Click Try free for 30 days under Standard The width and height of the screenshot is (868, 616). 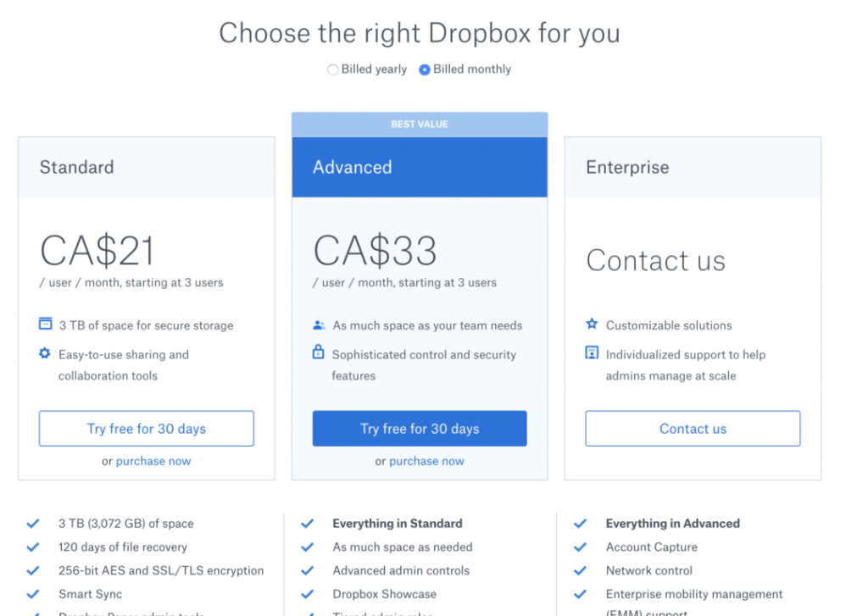146,429
